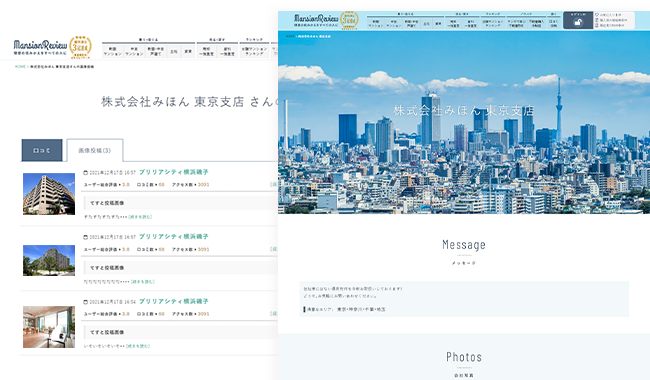Open 土地 in the left page nav
This screenshot has width=650, height=380.
[174, 51]
